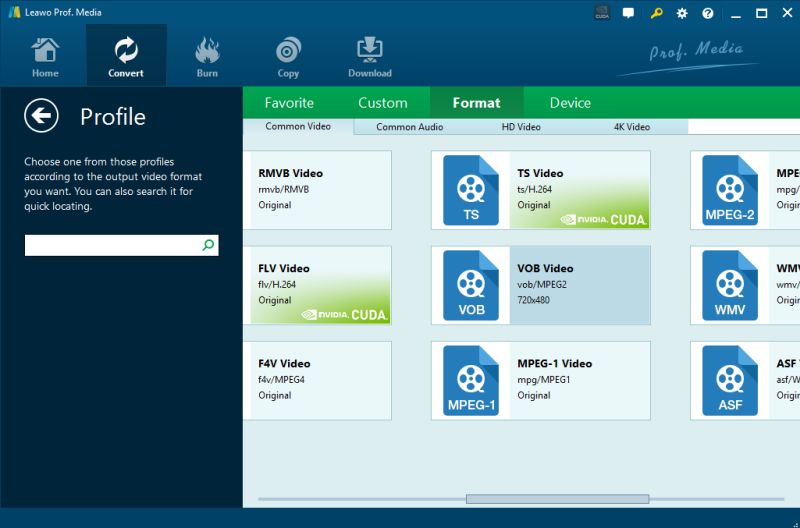
Task: Open settings via the gear icon
Action: [682, 13]
